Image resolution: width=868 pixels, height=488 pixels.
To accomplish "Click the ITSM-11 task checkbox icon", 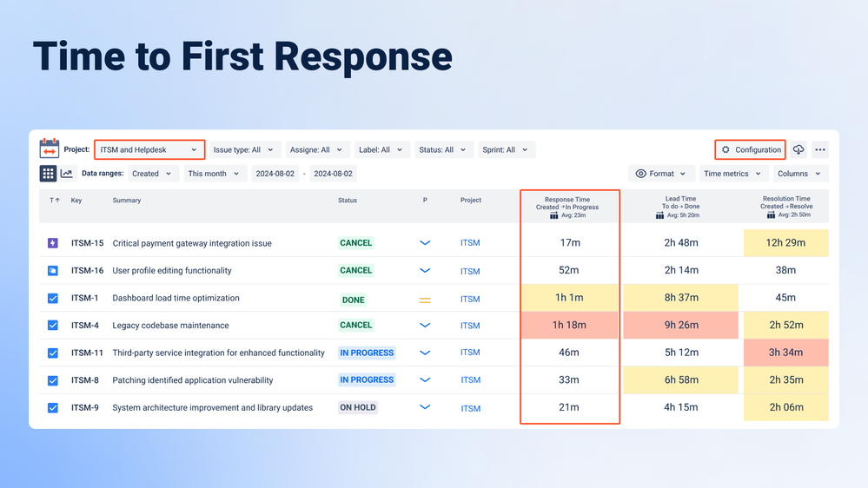I will click(x=53, y=353).
